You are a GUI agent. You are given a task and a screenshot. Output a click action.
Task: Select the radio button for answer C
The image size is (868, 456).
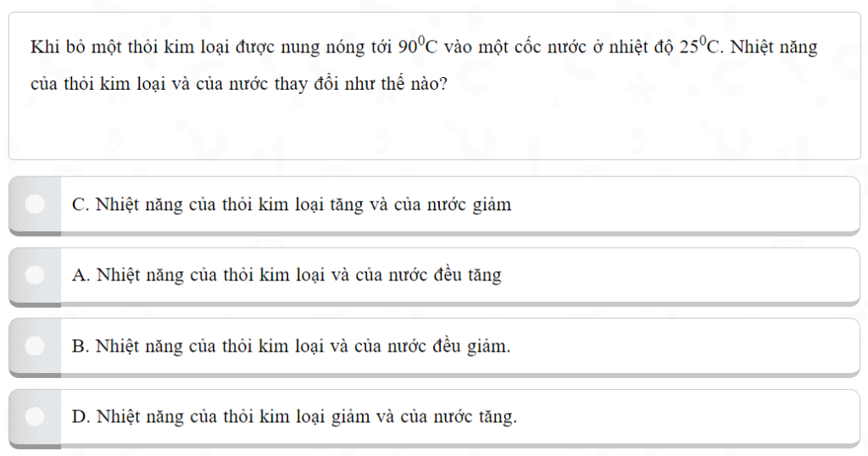(x=35, y=204)
